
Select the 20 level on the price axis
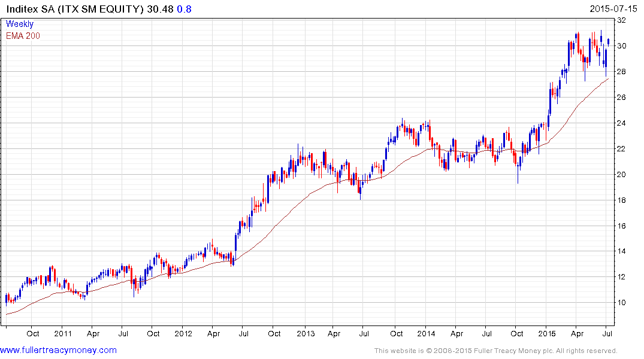click(622, 175)
